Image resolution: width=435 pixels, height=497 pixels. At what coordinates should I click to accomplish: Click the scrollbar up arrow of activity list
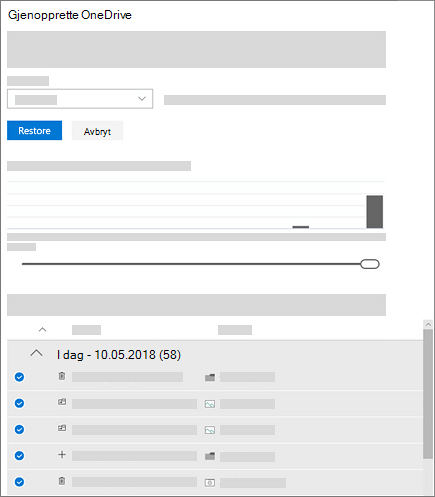[x=428, y=324]
